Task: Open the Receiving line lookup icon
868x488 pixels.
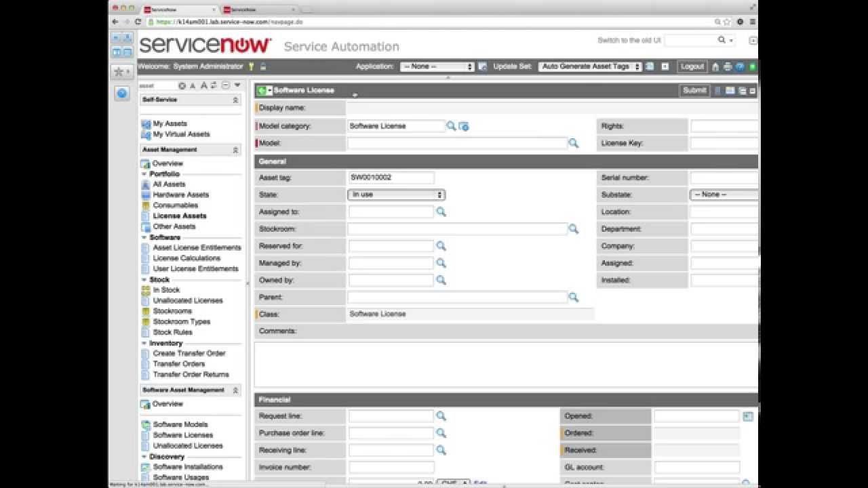Action: [441, 450]
